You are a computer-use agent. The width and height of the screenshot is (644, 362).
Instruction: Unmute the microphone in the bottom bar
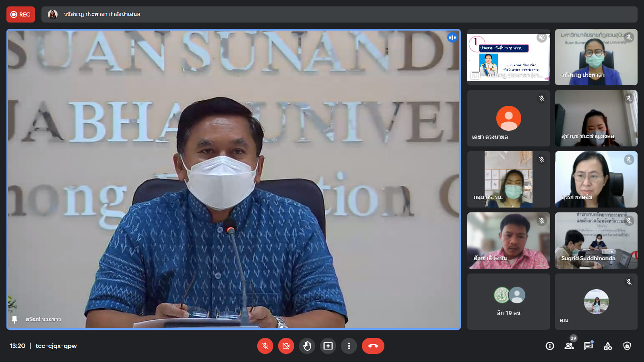pyautogui.click(x=265, y=346)
